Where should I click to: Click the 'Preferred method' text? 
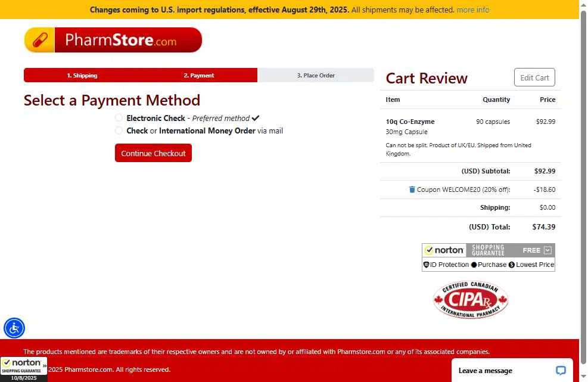221,118
